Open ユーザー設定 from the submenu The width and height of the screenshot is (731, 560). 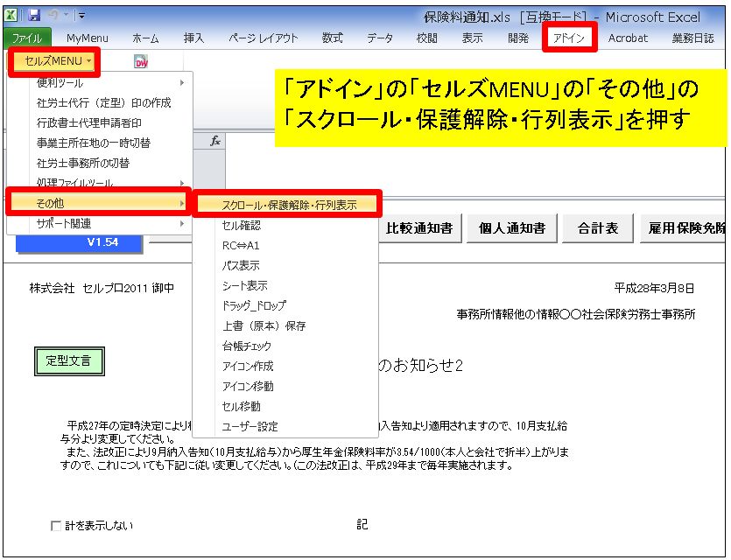285,426
